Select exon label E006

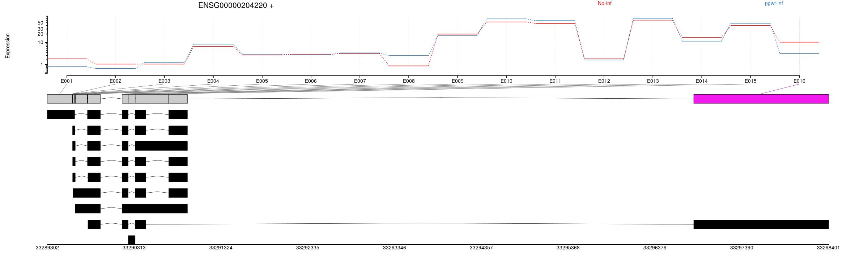point(311,81)
